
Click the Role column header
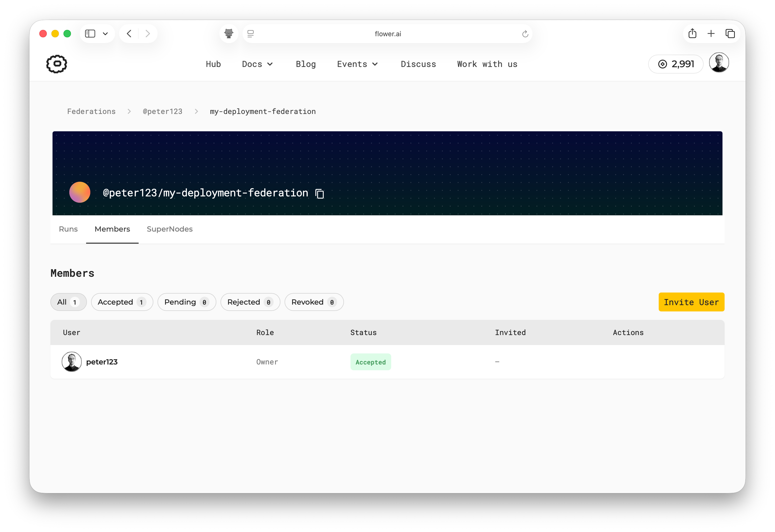click(265, 332)
